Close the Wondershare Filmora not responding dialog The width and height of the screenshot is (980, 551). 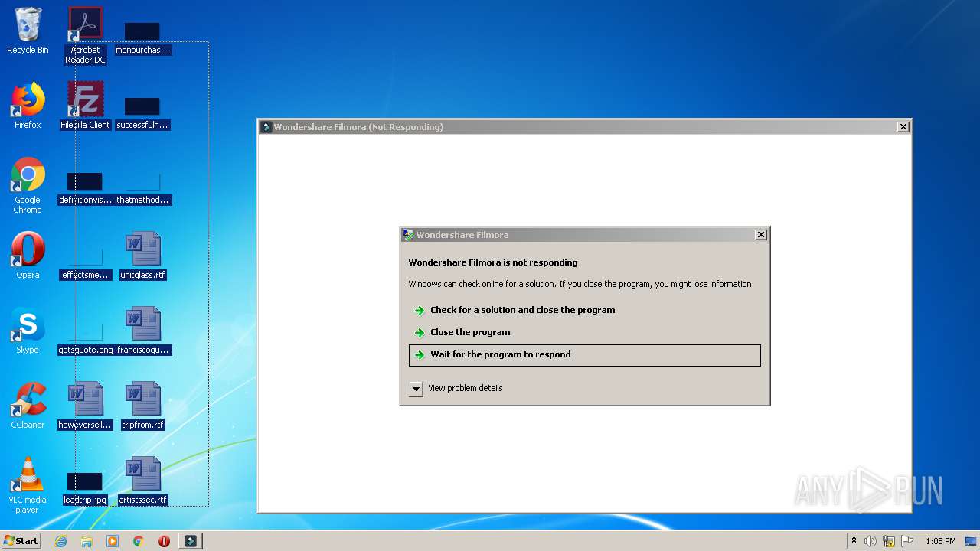point(760,235)
